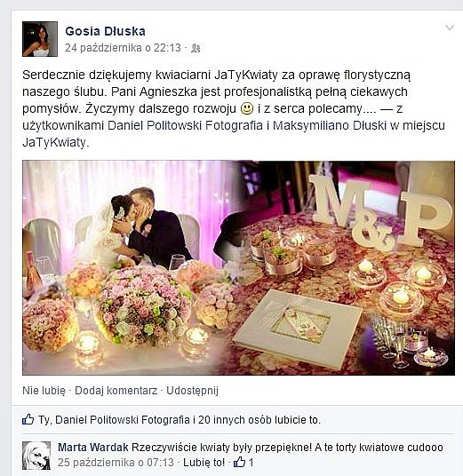Image resolution: width=463 pixels, height=476 pixels.
Task: Click the friends audience privacy icon
Action: tap(196, 48)
